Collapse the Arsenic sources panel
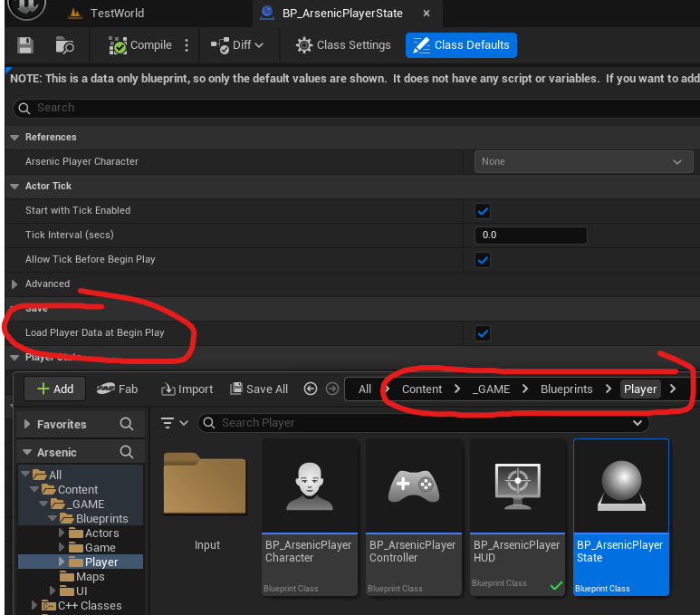Screen dimensions: 700x615 click(27, 453)
